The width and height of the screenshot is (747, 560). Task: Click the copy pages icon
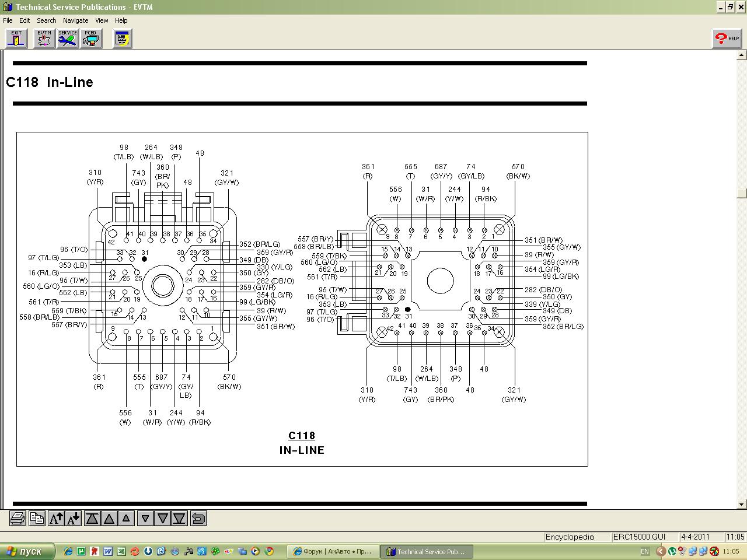(x=37, y=518)
